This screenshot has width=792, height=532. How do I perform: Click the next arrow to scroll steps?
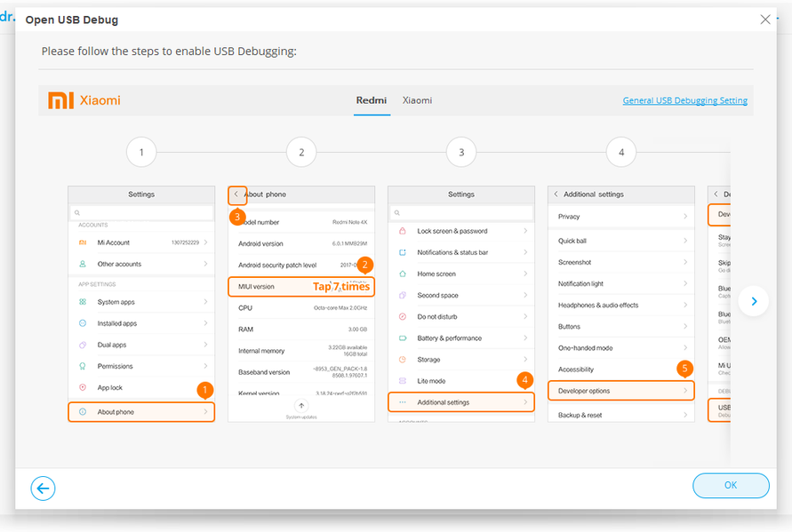pos(754,301)
